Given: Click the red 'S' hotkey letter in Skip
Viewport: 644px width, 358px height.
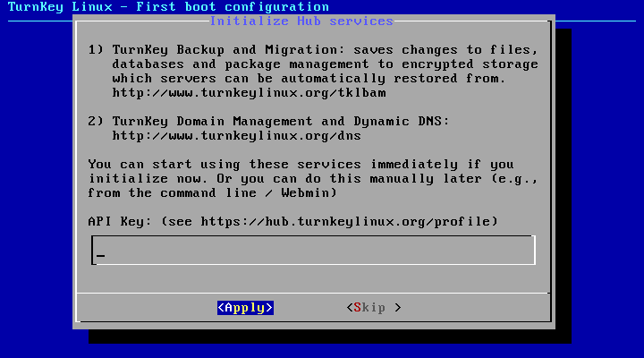Looking at the screenshot, I should click(358, 308).
